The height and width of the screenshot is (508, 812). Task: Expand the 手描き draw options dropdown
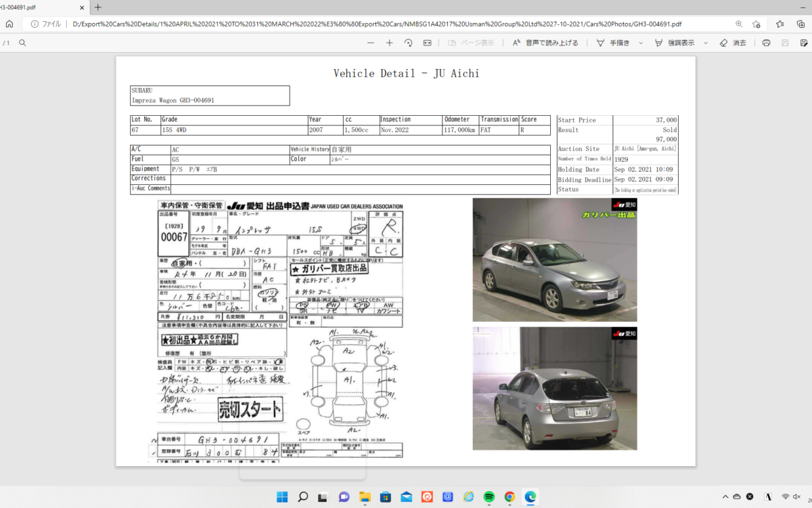click(x=640, y=43)
